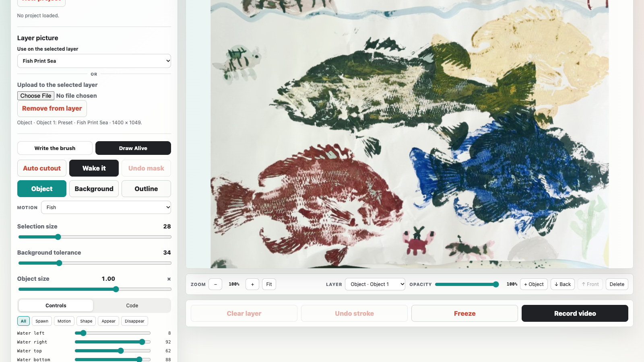644x362 pixels.
Task: Click the Object size slider
Action: tap(95, 289)
